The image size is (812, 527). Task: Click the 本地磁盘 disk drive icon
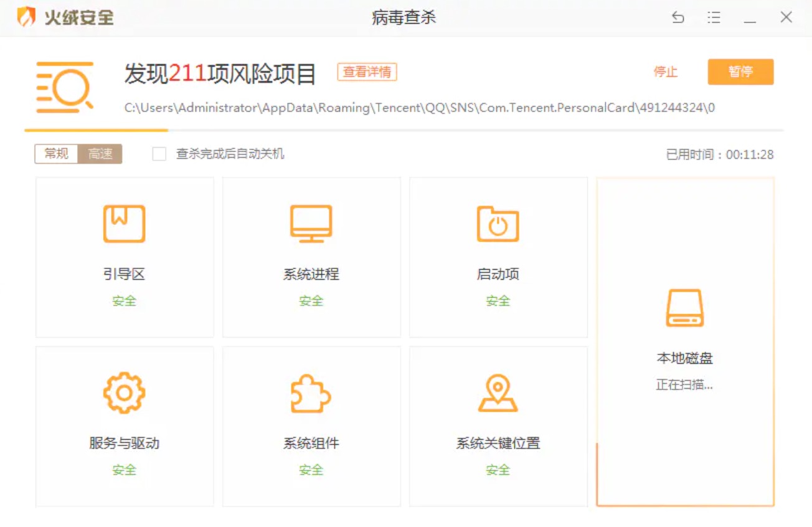point(684,308)
